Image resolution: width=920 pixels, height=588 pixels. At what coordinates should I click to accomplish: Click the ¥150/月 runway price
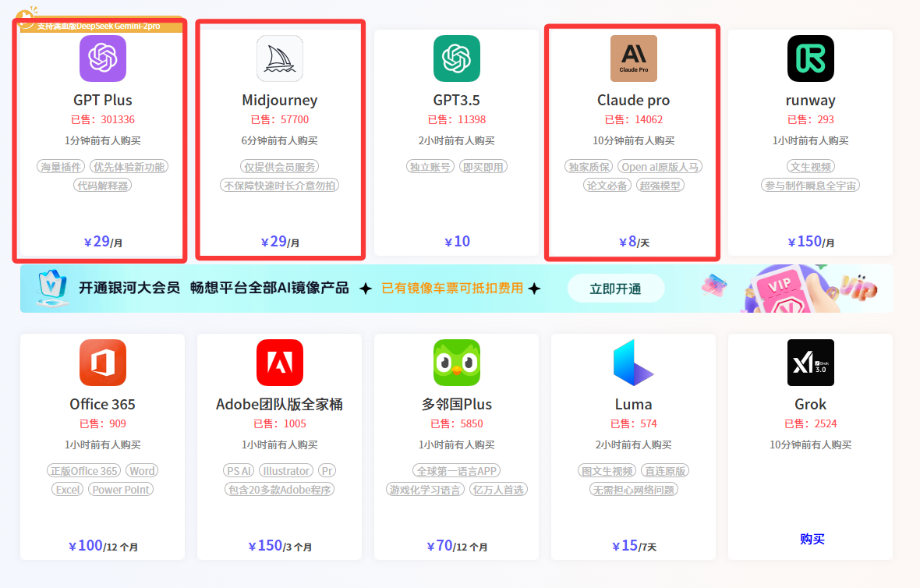coord(810,242)
